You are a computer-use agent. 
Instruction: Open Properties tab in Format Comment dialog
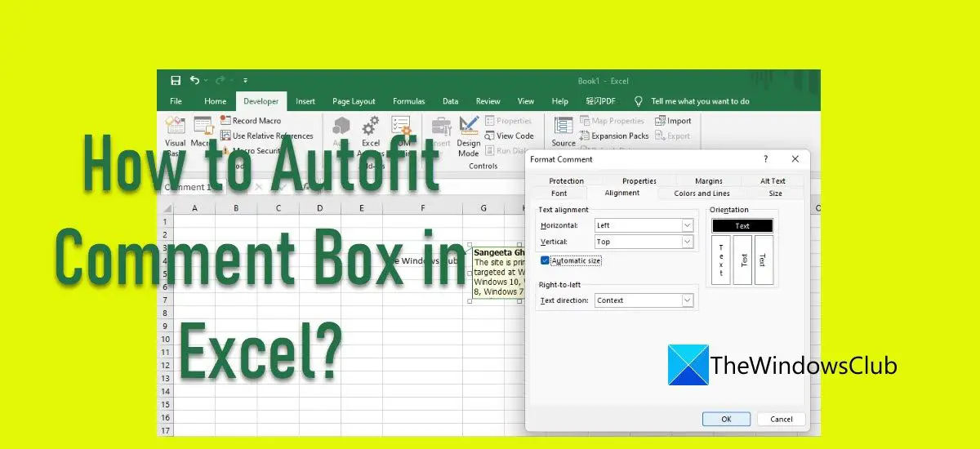click(x=639, y=181)
